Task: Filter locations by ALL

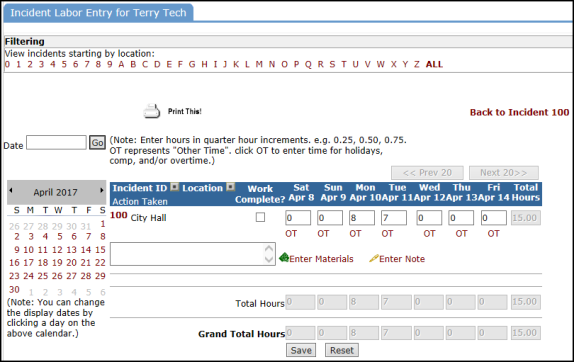Action: (434, 64)
